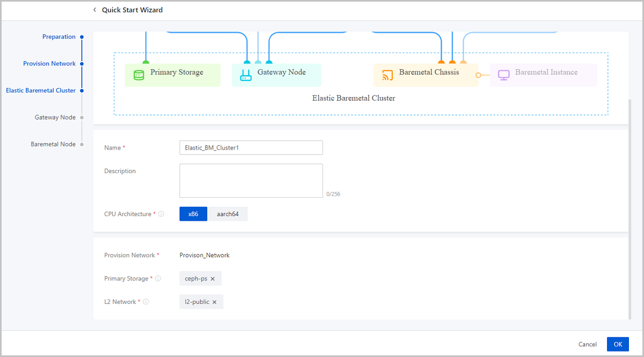Click the Primary Storage database icon
The height and width of the screenshot is (357, 644).
[x=138, y=75]
